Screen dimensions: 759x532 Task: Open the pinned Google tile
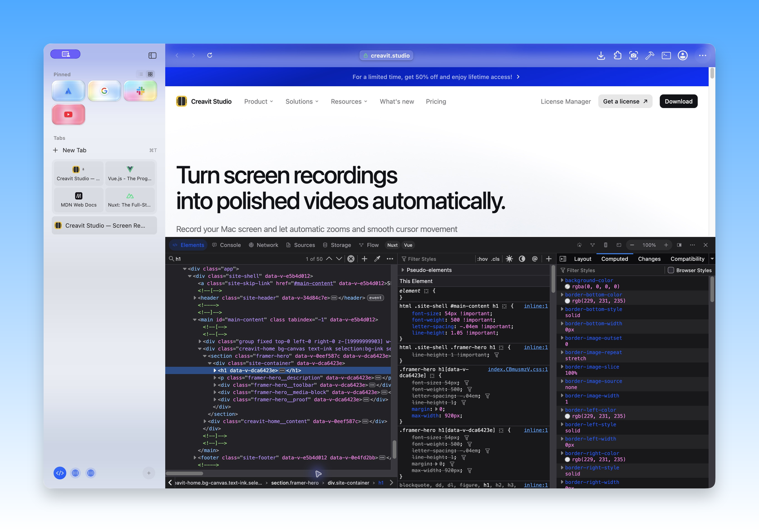[104, 91]
